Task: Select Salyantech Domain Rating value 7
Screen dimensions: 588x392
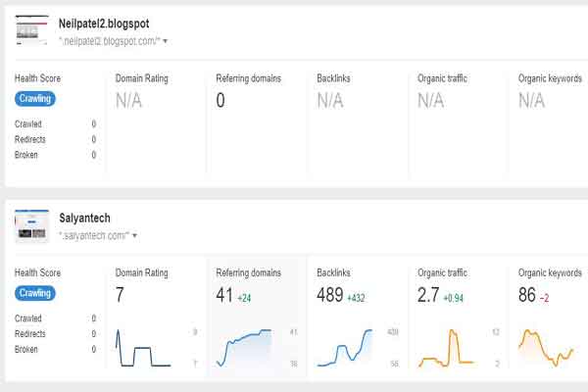Action: tap(120, 295)
